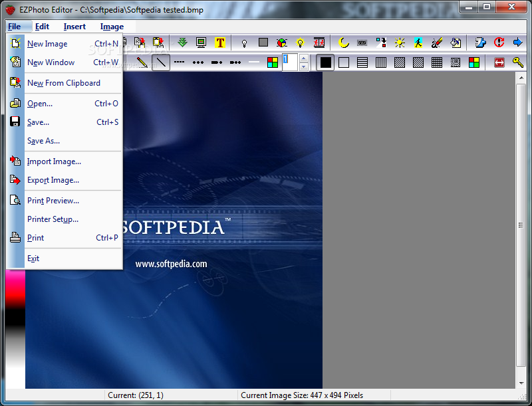
Task: Click the blue puzzle piece icon
Action: (x=480, y=43)
